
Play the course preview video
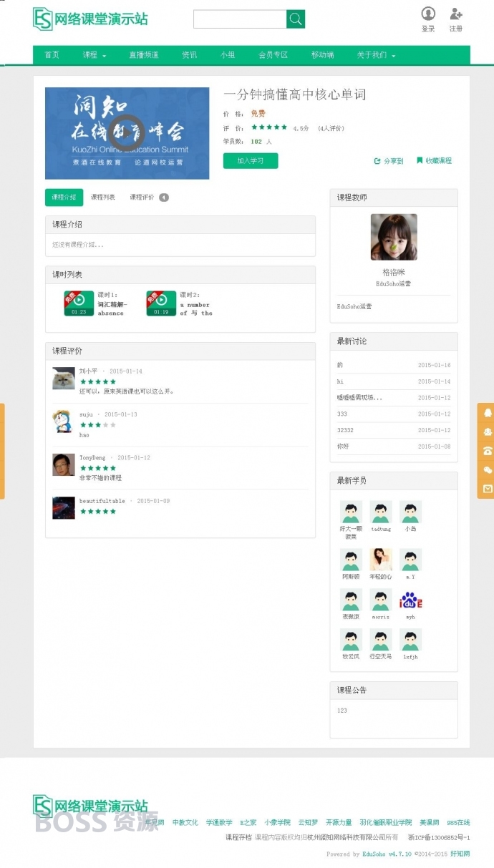pyautogui.click(x=127, y=132)
